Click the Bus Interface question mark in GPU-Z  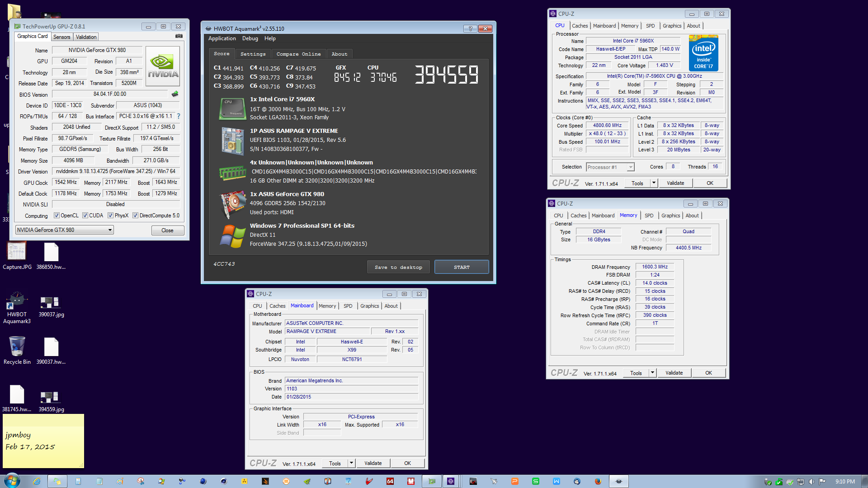[179, 116]
